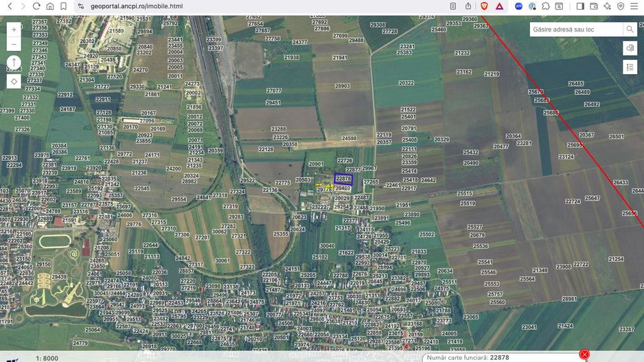Reset map orientation with compass arrow
The width and height of the screenshot is (644, 362).
click(14, 63)
